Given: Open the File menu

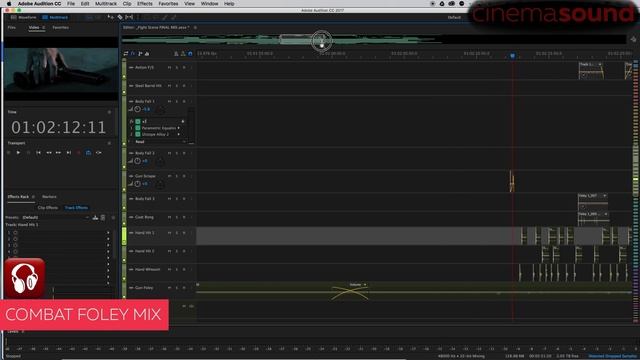Looking at the screenshot, I should [x=71, y=4].
